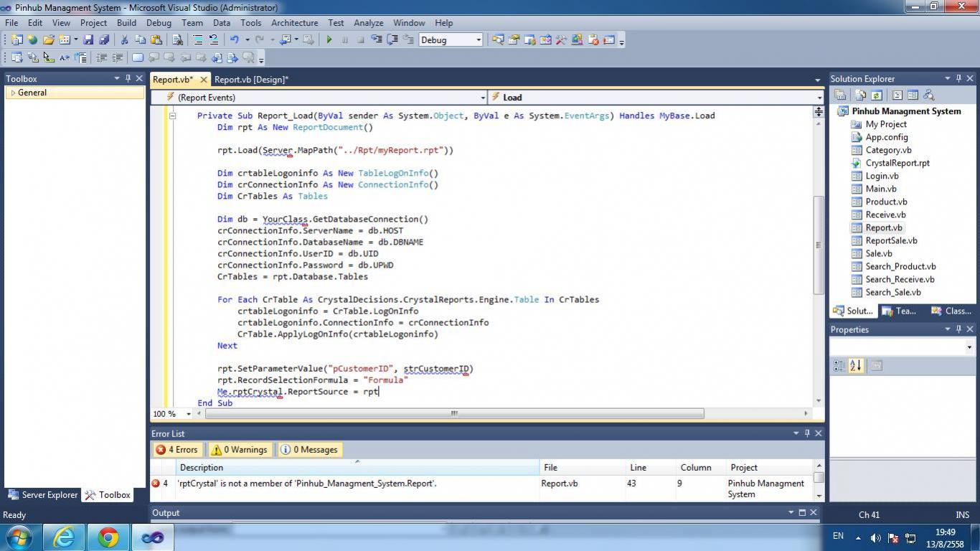The height and width of the screenshot is (551, 980).
Task: Click the code editor horizontal scrollbar
Action: pos(454,413)
